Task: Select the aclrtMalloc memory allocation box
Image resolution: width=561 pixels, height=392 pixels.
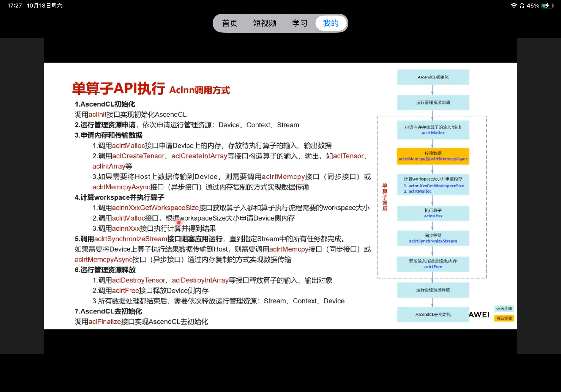Action: click(x=433, y=130)
